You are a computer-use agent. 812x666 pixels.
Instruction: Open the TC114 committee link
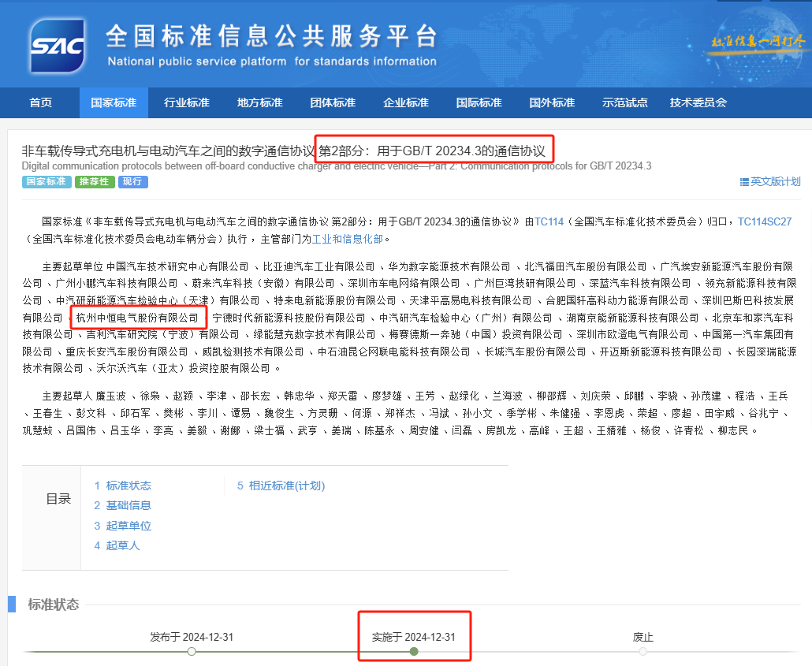point(549,222)
